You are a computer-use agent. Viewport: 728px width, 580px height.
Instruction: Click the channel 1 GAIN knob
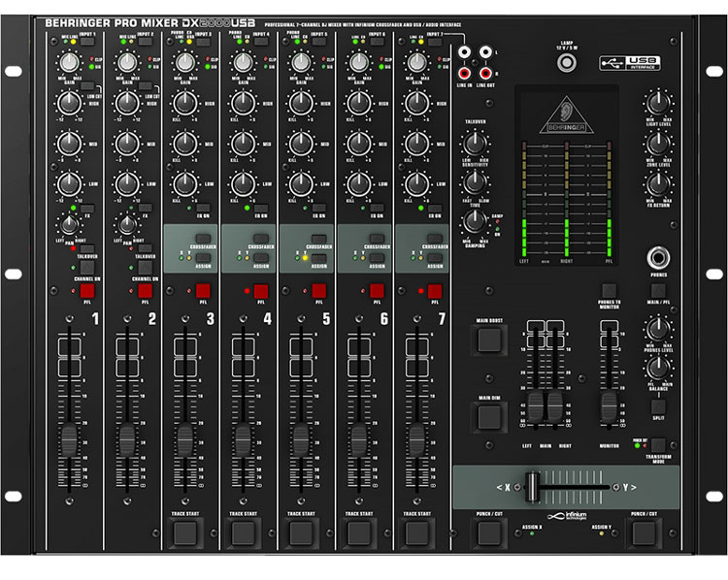coord(69,63)
